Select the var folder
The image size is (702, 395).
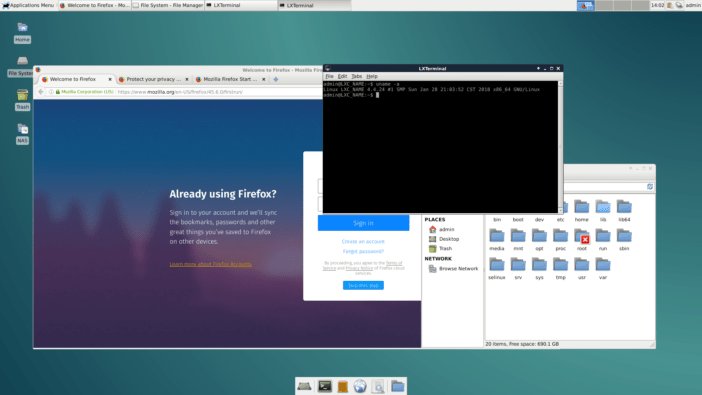point(603,269)
